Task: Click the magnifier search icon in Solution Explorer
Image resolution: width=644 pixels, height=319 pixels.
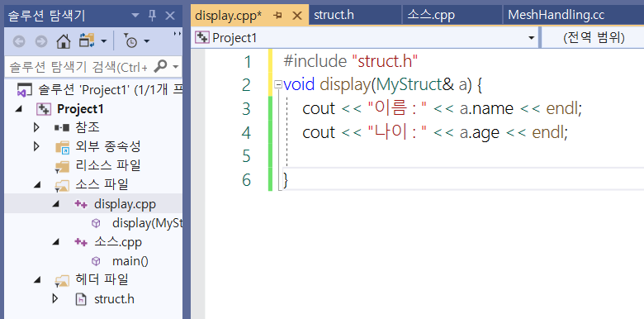Action: click(161, 66)
